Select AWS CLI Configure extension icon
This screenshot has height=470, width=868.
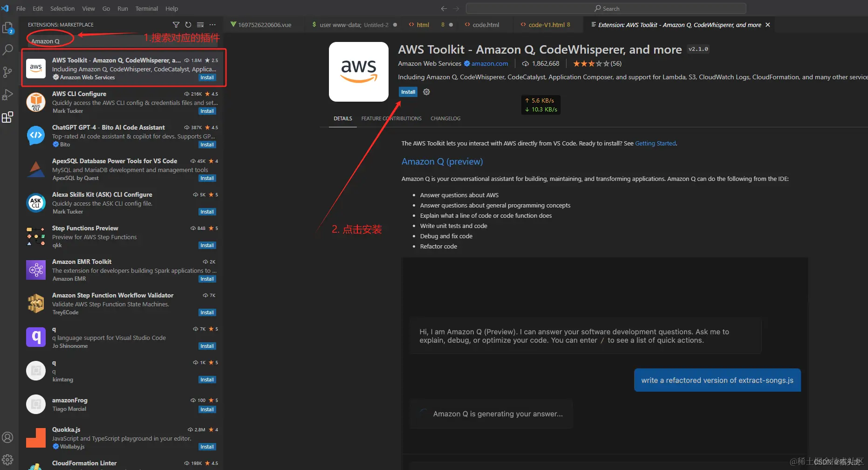pyautogui.click(x=36, y=102)
